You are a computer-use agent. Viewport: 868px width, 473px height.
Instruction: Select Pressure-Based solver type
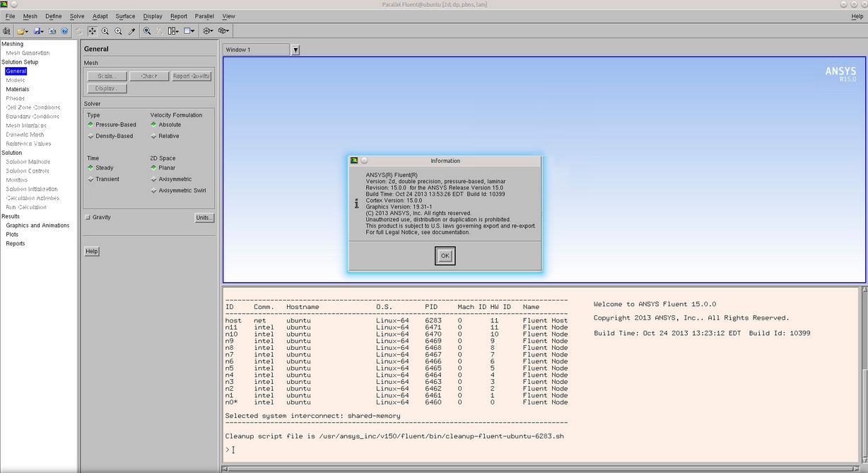pos(111,124)
